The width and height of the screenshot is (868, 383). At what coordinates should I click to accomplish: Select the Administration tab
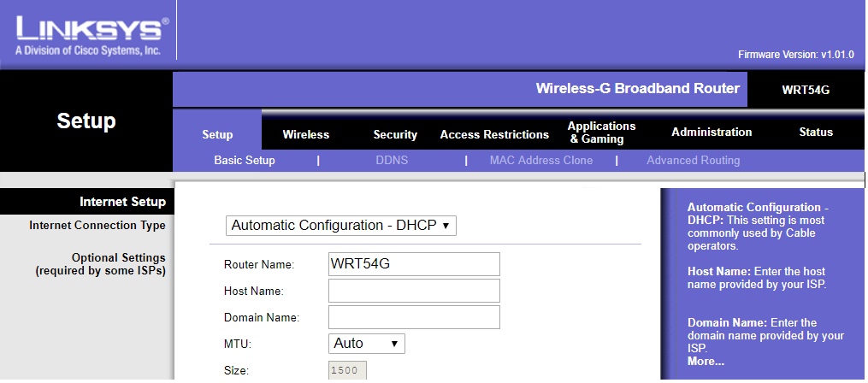(712, 133)
